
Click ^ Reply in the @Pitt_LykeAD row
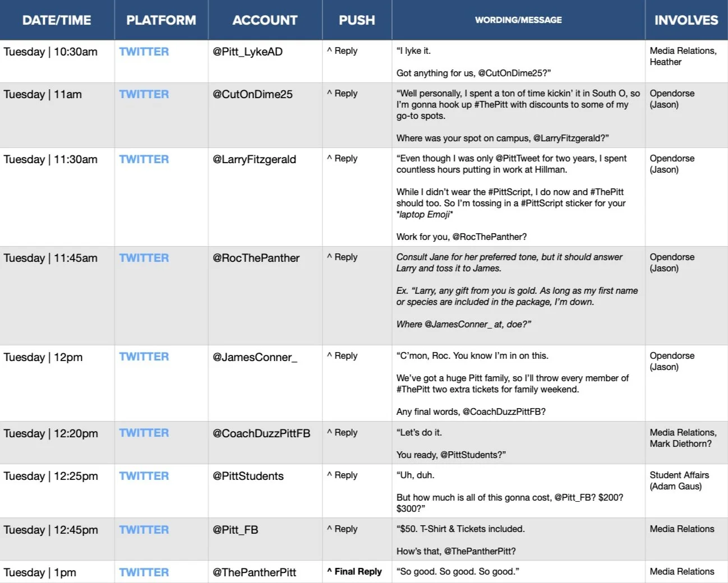click(342, 51)
